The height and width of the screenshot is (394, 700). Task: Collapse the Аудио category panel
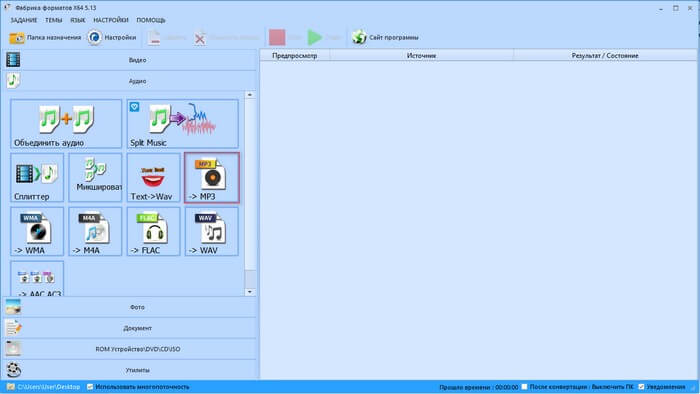(x=130, y=81)
